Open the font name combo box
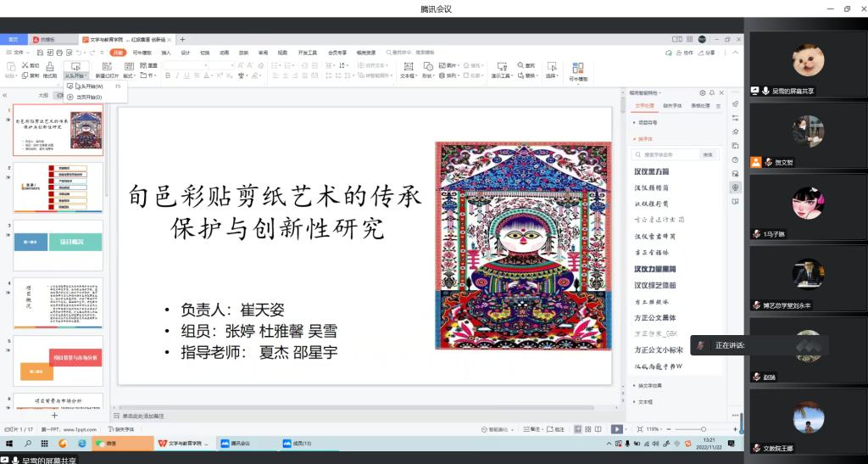 click(186, 65)
